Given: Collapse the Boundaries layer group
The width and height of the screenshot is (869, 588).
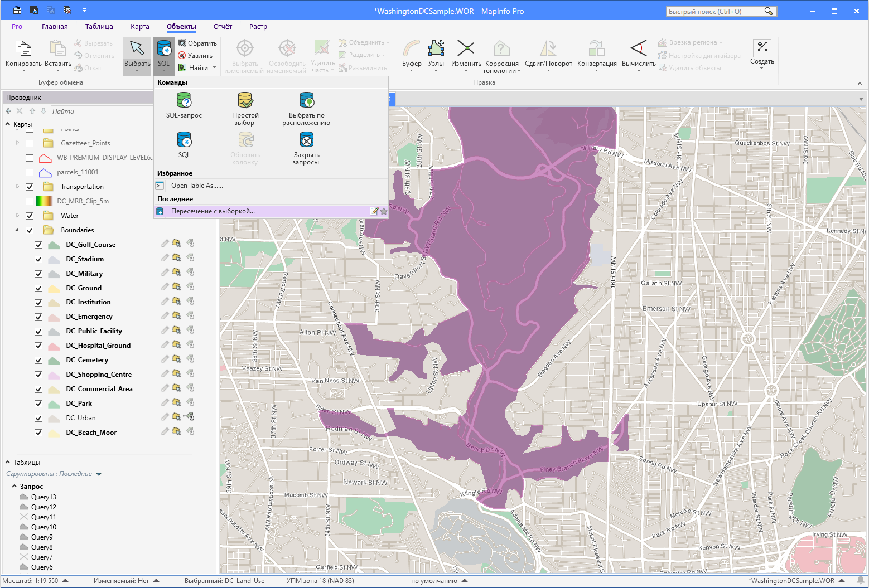Looking at the screenshot, I should pyautogui.click(x=17, y=230).
